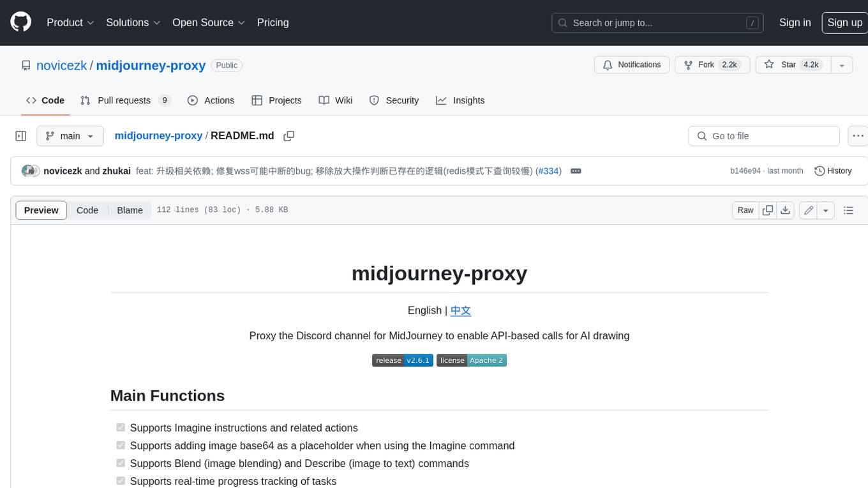868x488 pixels.
Task: Toggle the Supports Blend and Describe checkbox
Action: click(121, 463)
